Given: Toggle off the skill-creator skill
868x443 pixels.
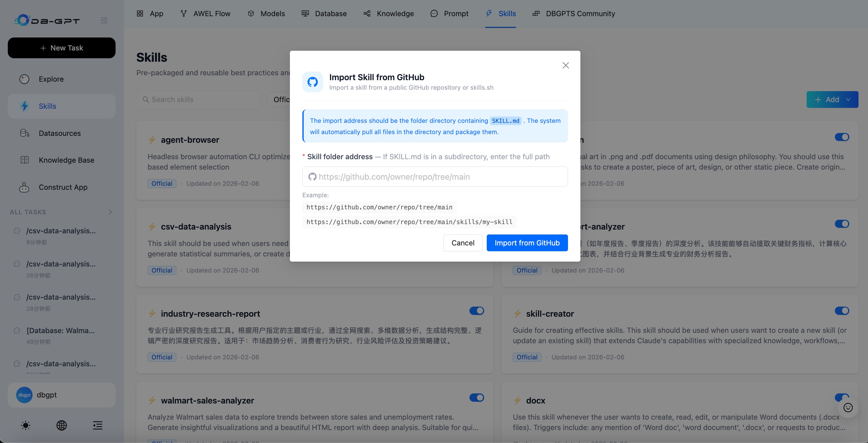Looking at the screenshot, I should [842, 311].
